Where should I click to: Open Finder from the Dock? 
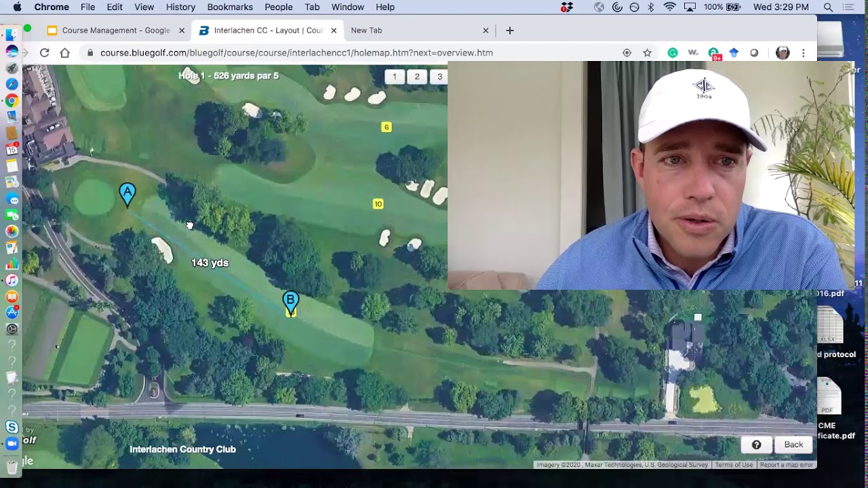(12, 35)
